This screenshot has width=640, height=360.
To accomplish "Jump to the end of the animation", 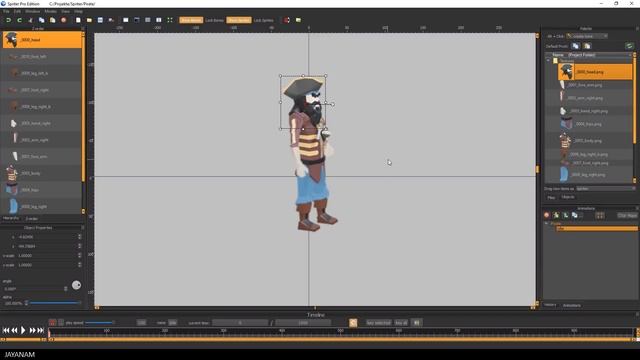I will pos(41,330).
